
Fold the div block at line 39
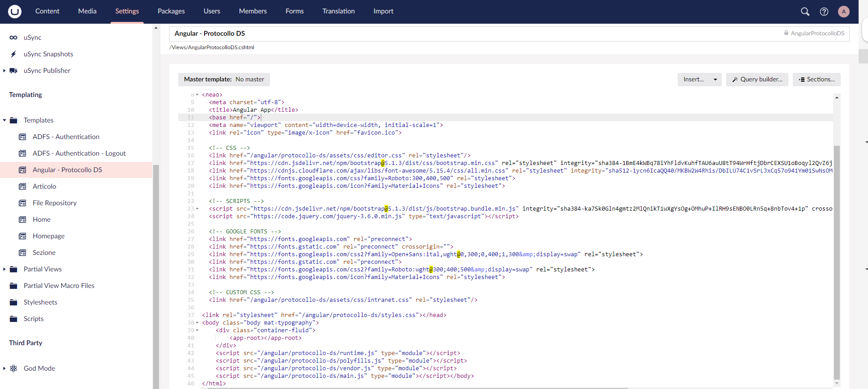(197, 330)
